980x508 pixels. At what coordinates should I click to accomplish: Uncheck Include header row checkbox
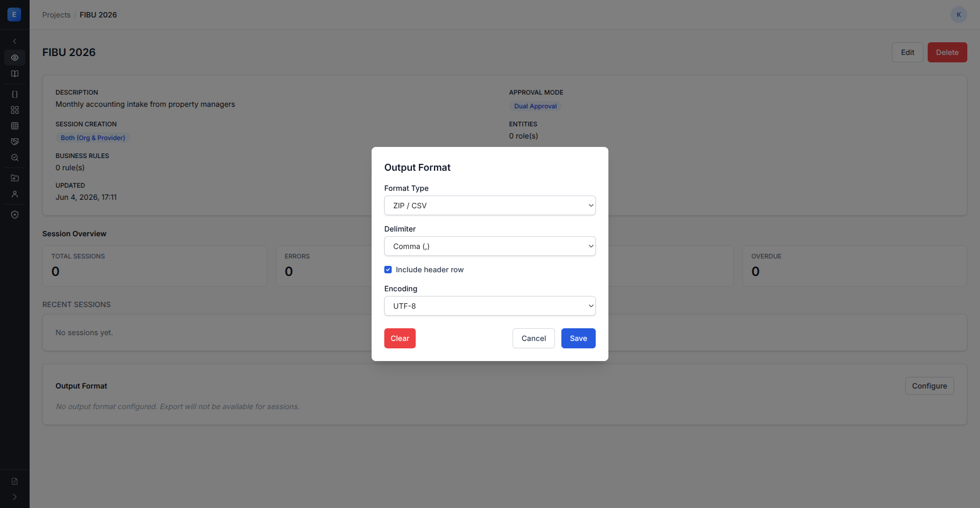pyautogui.click(x=388, y=270)
